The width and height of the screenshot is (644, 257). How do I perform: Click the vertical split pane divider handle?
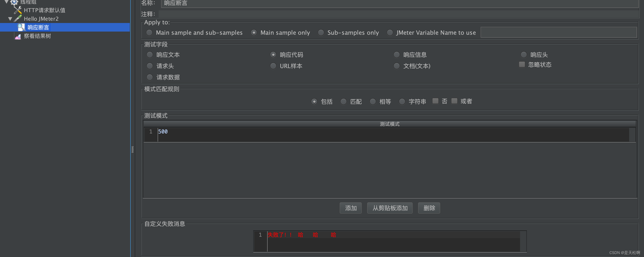pos(132,149)
